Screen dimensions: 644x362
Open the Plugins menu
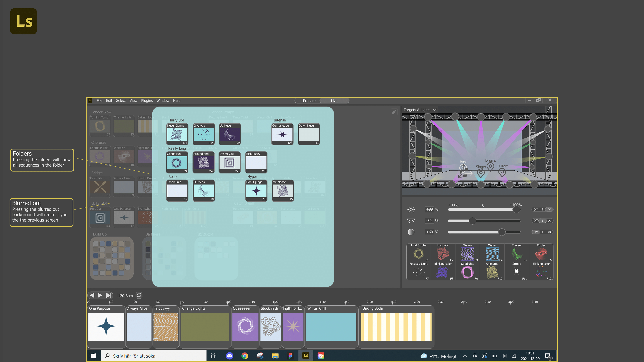147,100
